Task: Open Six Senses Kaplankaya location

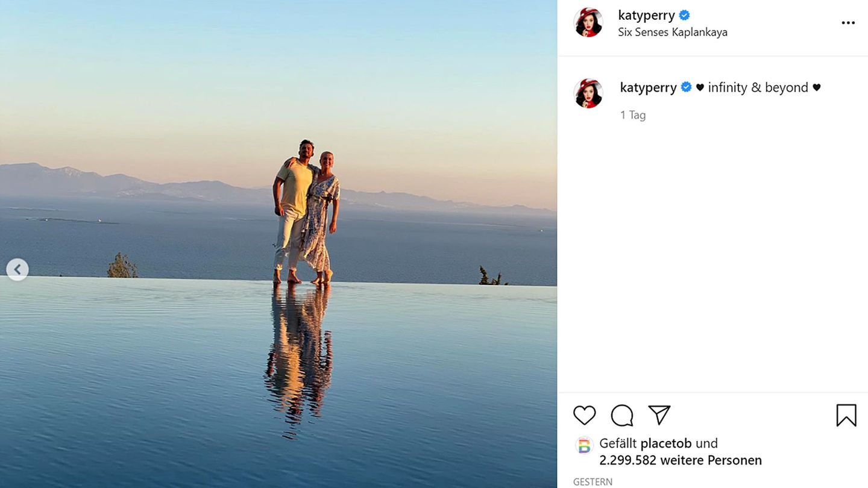Action: [672, 32]
